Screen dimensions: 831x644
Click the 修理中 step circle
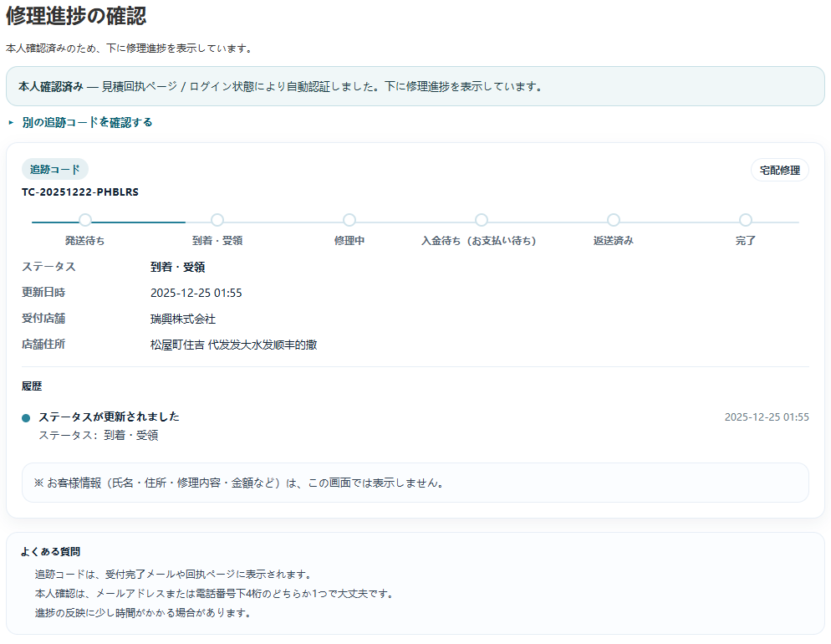[x=349, y=220]
